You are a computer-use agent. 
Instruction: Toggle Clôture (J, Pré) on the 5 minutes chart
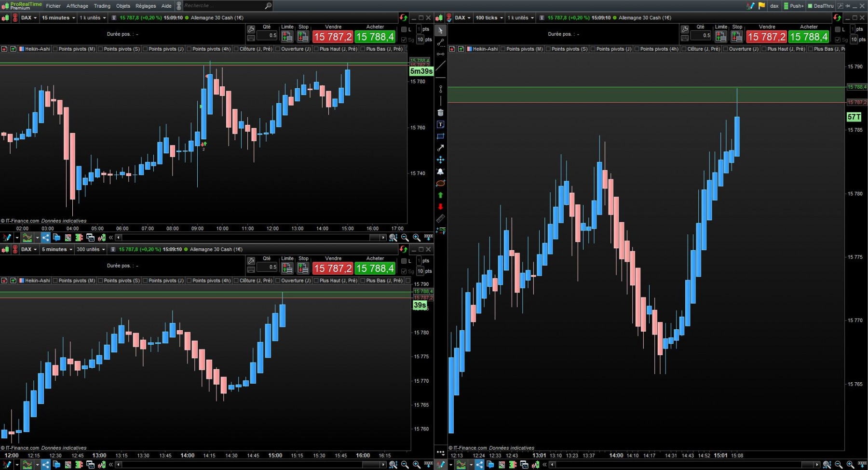[253, 281]
